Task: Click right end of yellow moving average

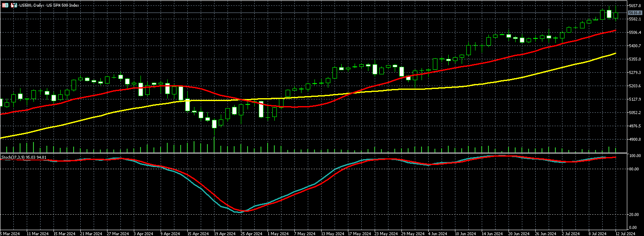Action: pyautogui.click(x=615, y=53)
